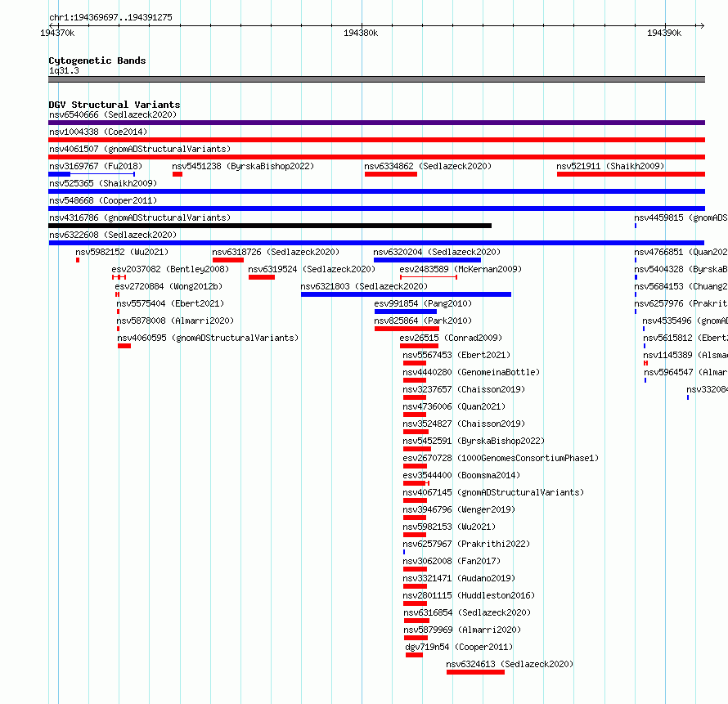Select nsv5404328 (Byrska) variant label

coord(681,269)
